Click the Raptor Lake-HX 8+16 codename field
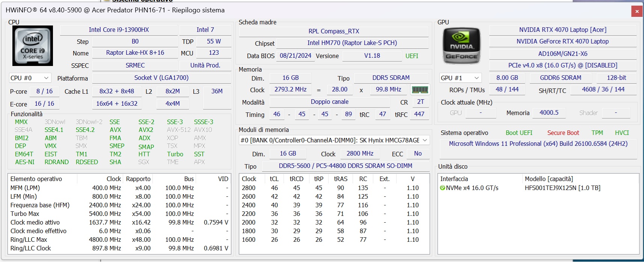 (135, 53)
